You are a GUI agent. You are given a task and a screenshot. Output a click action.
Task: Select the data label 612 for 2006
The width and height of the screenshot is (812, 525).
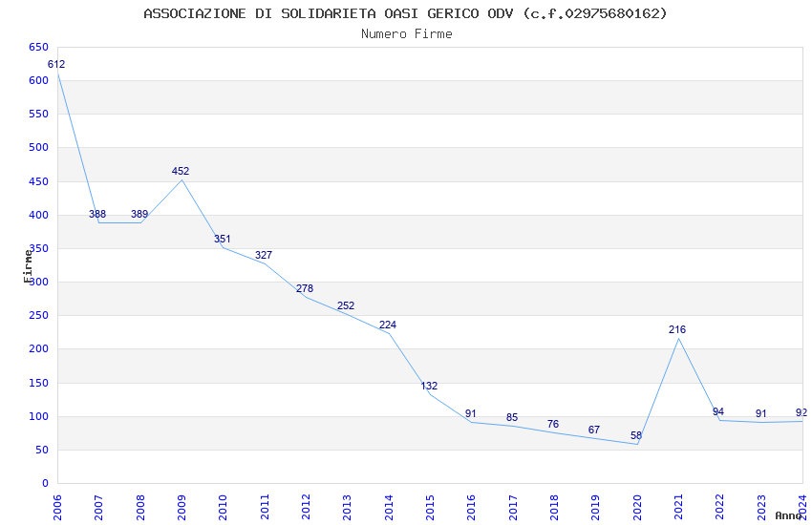[x=56, y=64]
